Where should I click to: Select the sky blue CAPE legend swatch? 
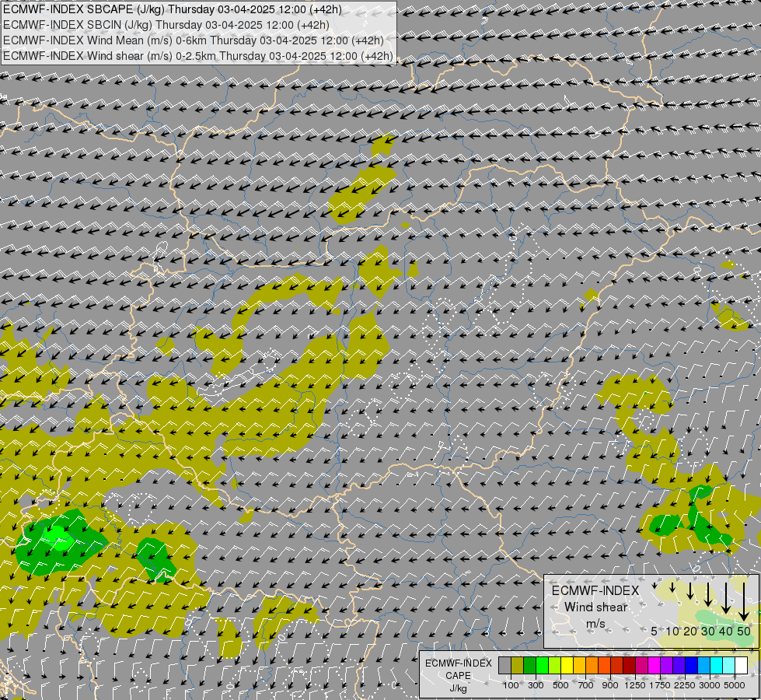tap(703, 666)
